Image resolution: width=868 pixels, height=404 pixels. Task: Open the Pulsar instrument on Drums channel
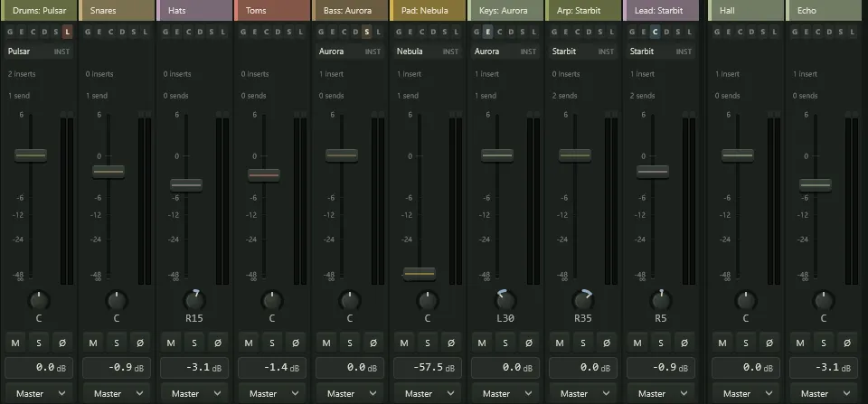[39, 52]
